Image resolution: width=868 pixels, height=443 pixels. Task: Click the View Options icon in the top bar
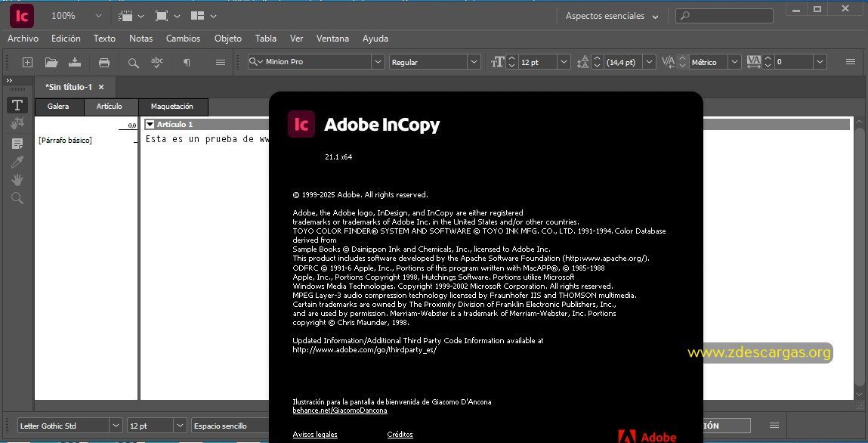pos(126,16)
